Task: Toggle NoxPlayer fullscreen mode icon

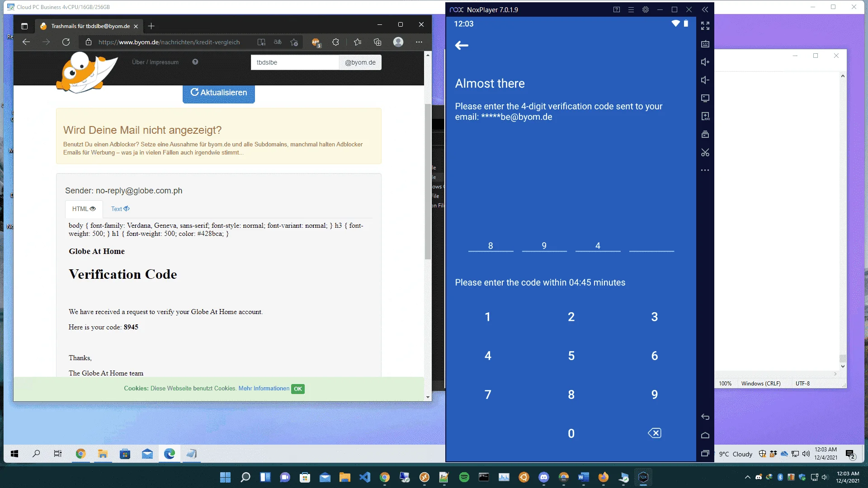Action: click(x=705, y=26)
